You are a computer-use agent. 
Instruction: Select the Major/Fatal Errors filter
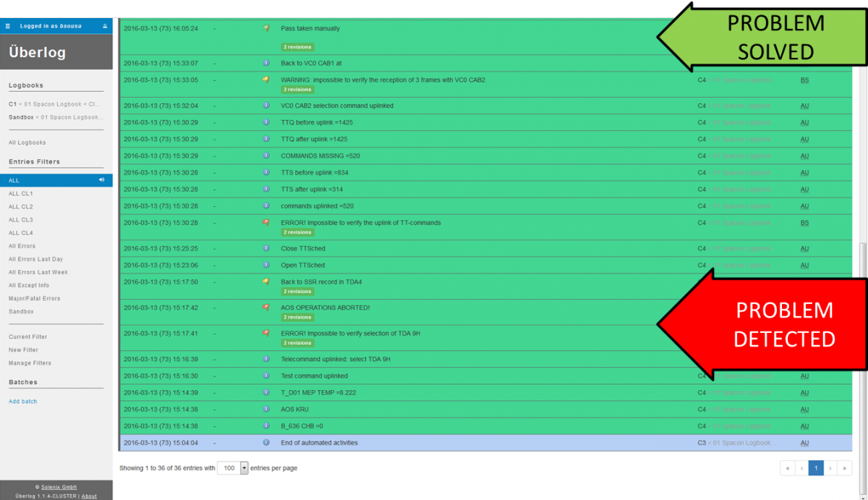tap(34, 298)
